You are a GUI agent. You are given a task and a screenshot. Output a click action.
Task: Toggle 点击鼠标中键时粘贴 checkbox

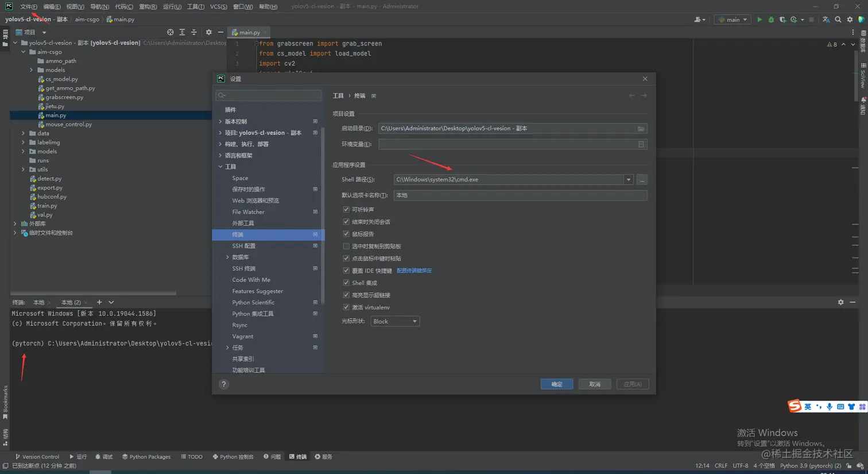(x=346, y=259)
